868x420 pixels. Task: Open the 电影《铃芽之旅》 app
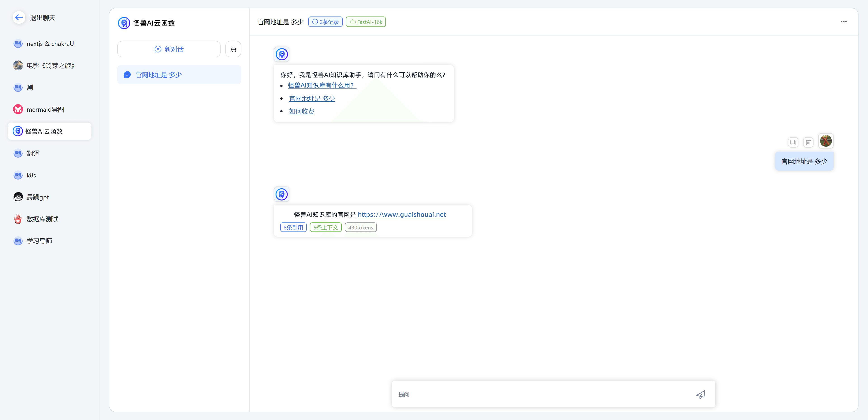[50, 65]
